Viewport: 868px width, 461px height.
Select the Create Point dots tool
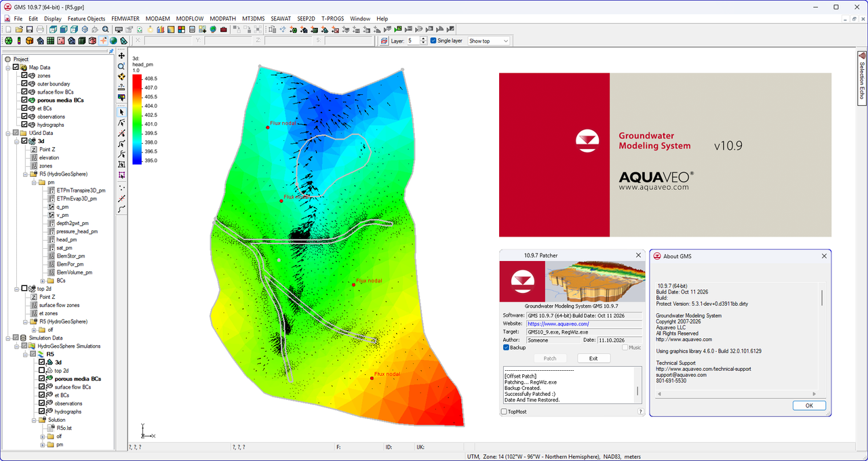click(x=121, y=188)
